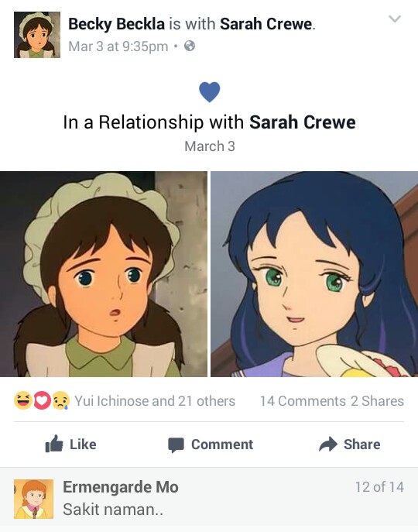Click the Sad crying reaction emoji

click(x=60, y=400)
